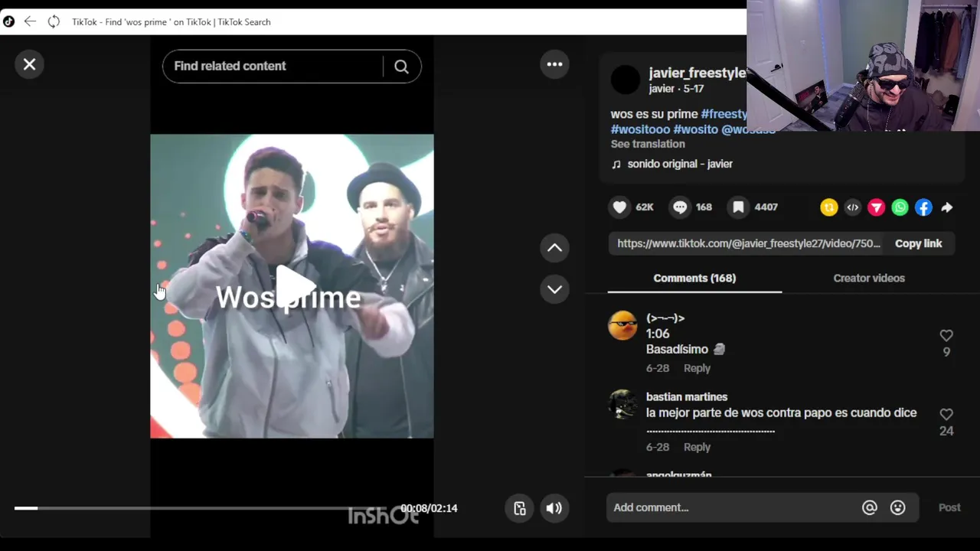This screenshot has height=551, width=980.
Task: Reply to the Basadísimo comment
Action: pyautogui.click(x=697, y=368)
